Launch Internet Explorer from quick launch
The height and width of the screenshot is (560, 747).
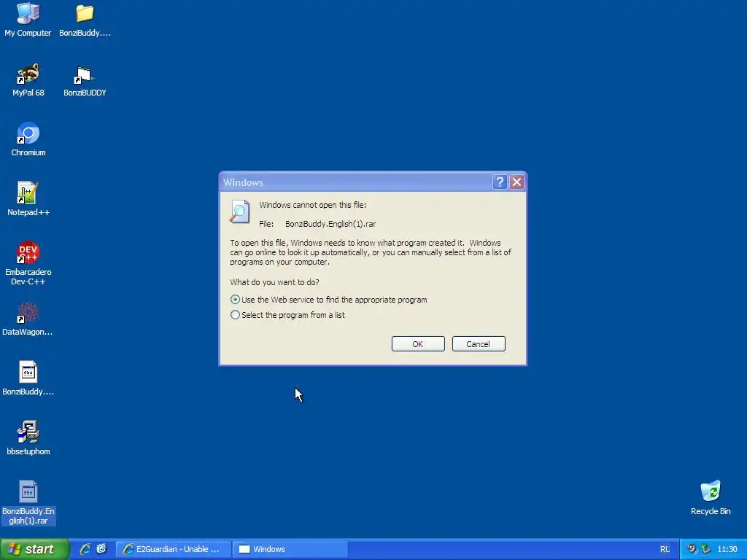coord(85,549)
